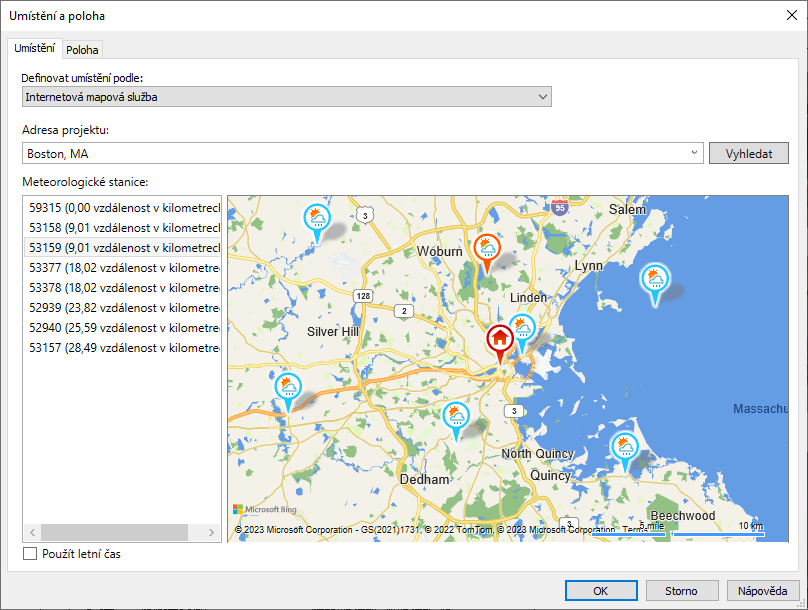Click the Dedham label on the map
This screenshot has width=808, height=610.
pos(425,480)
